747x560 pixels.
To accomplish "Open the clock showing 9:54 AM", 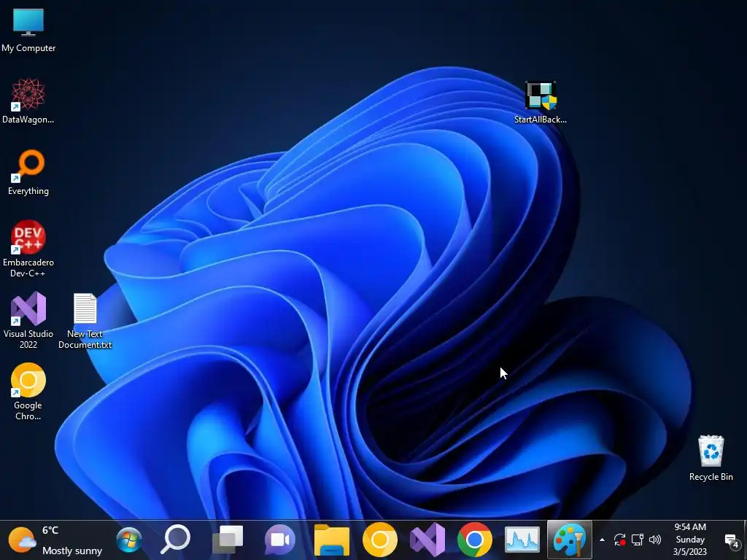I will [690, 540].
